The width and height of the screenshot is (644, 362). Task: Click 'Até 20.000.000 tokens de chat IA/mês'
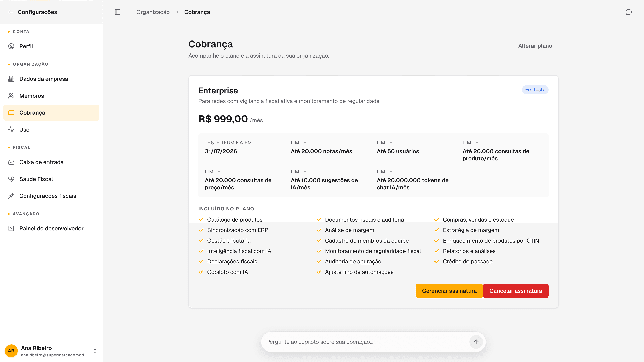(x=413, y=184)
